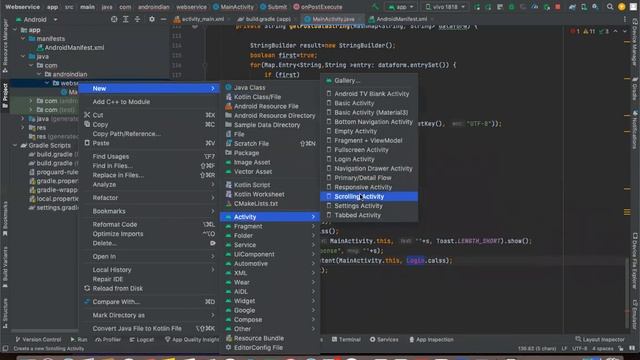Open the Terminal tool window
Screen dimensions: 640x360
346,340
